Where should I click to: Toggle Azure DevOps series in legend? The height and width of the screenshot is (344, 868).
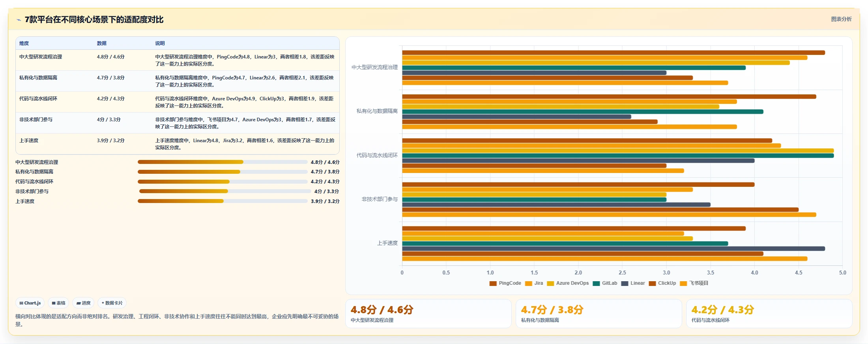click(x=568, y=283)
